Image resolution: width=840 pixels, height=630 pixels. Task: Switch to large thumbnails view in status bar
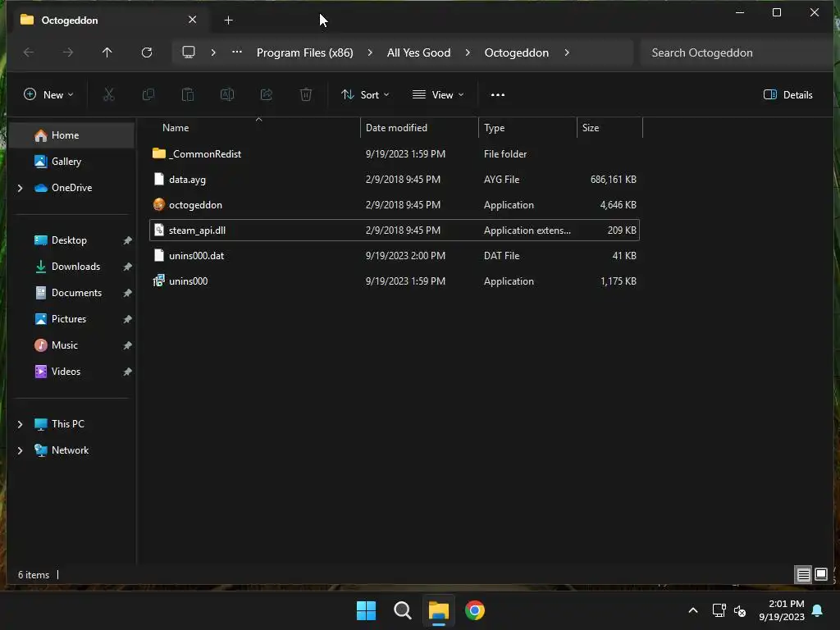coord(820,575)
